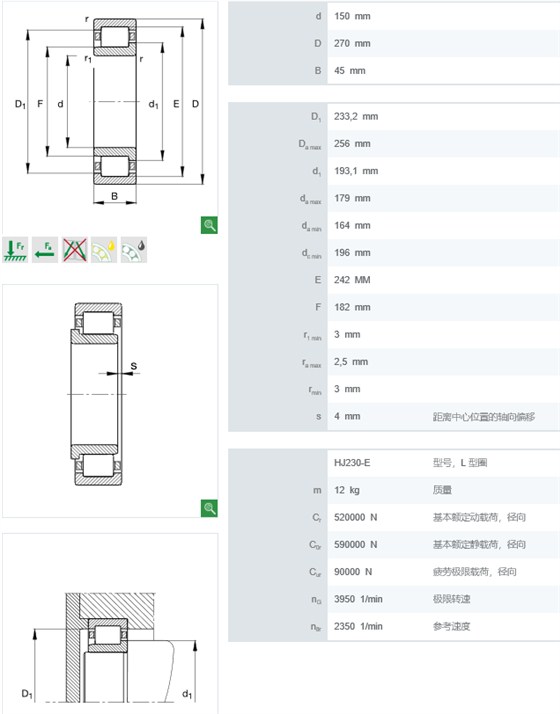Image resolution: width=560 pixels, height=714 pixels.
Task: Click the 型号, L 型圈 description
Action: coord(460,463)
